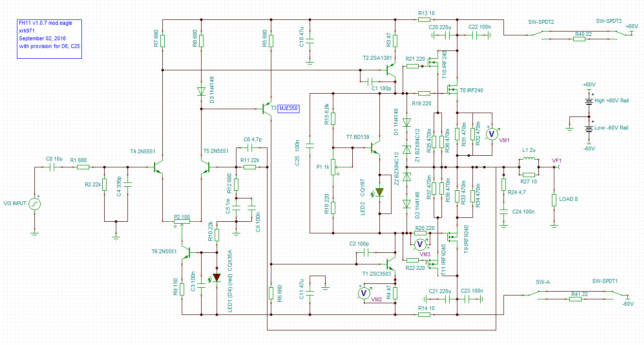Select the LOAD 8 resistor
Screen dimensions: 644x345
click(x=554, y=200)
